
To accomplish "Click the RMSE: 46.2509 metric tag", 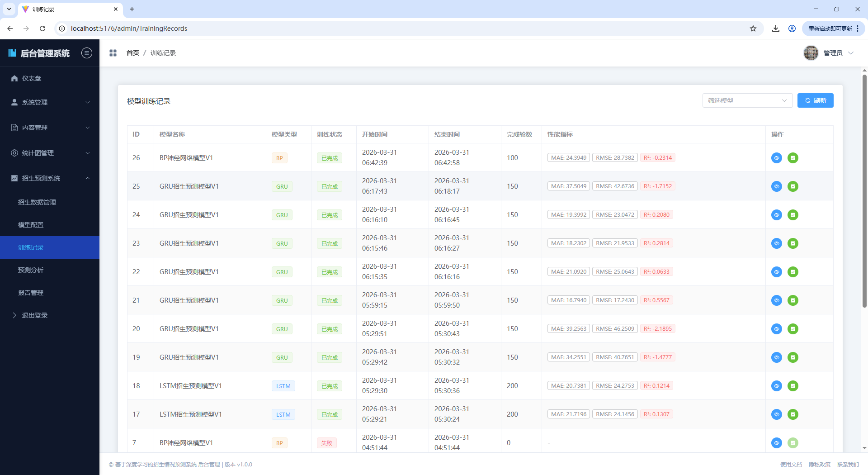I will pos(615,328).
